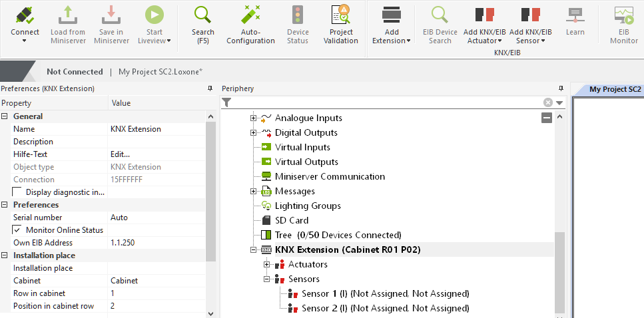The width and height of the screenshot is (644, 318).
Task: Click the Connect plug icon
Action: [x=25, y=15]
